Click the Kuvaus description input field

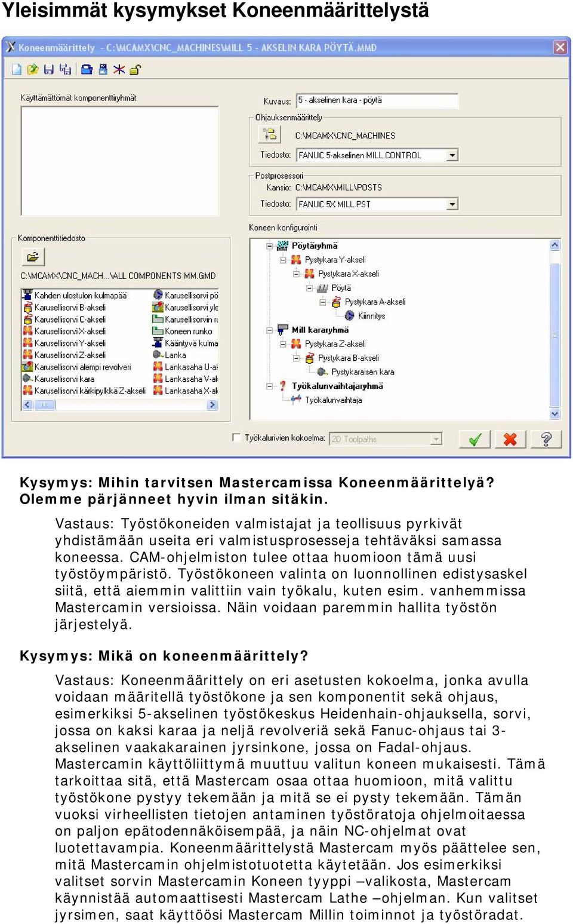[377, 100]
